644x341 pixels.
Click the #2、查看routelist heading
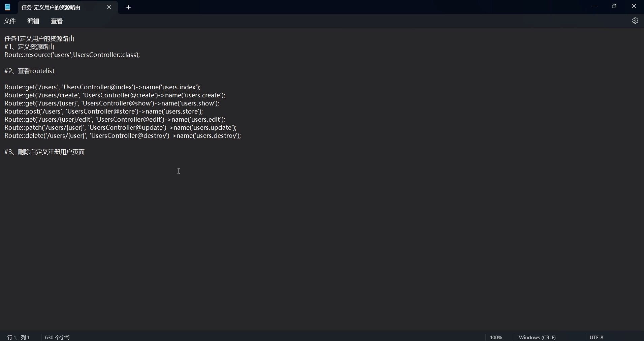point(29,71)
